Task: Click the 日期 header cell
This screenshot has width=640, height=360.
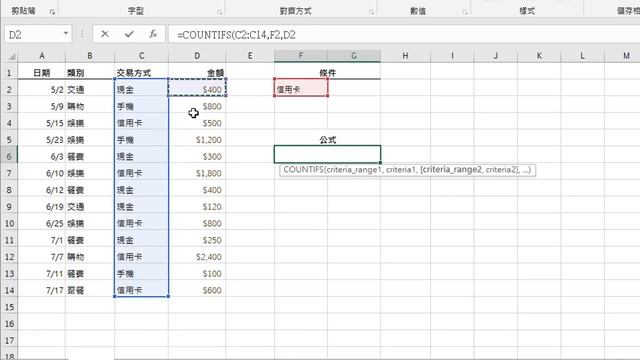Action: point(42,73)
